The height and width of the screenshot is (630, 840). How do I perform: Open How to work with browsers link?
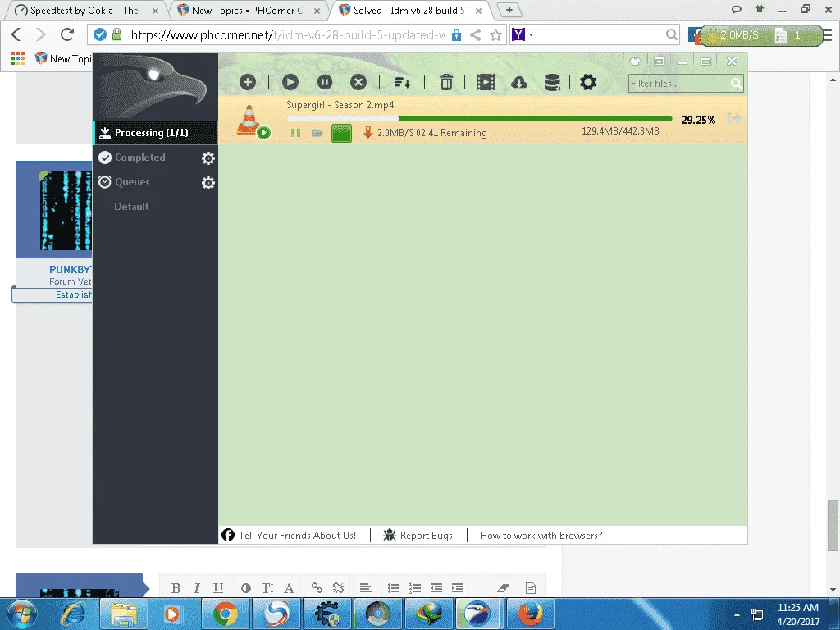click(x=541, y=535)
